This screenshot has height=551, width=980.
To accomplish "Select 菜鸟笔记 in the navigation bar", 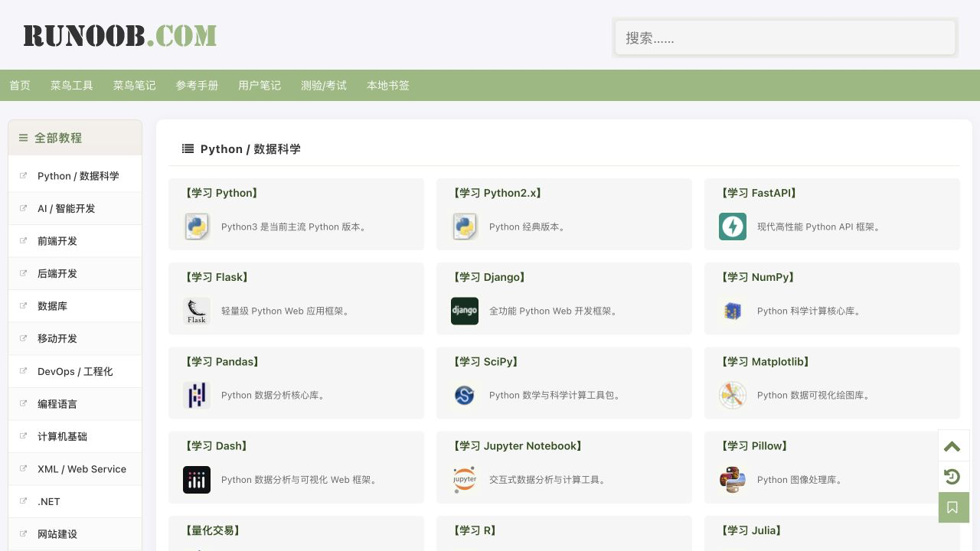I will click(135, 86).
